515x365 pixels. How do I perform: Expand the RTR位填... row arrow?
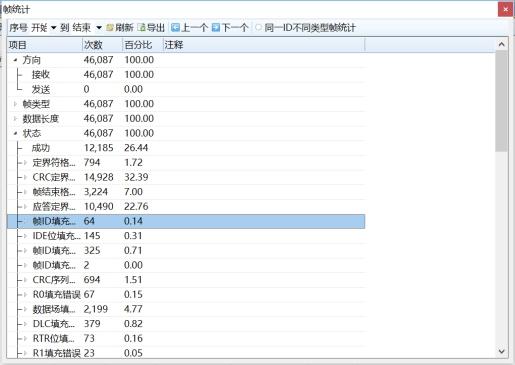[25, 339]
